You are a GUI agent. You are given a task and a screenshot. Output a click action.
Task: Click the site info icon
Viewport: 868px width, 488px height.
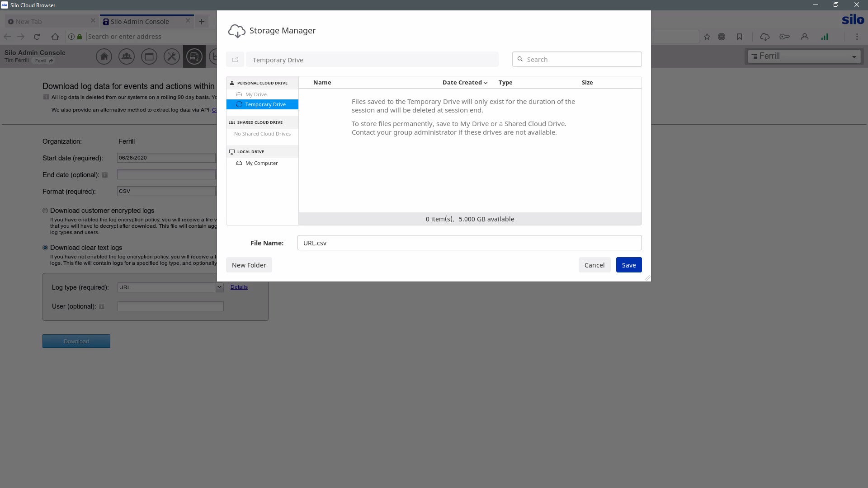(x=71, y=37)
